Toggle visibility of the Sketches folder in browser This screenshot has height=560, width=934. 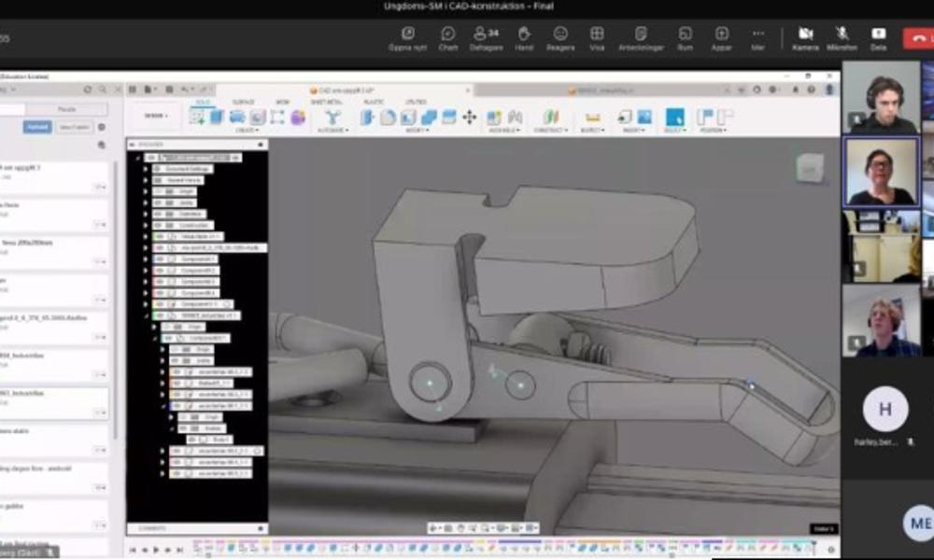coord(160,215)
